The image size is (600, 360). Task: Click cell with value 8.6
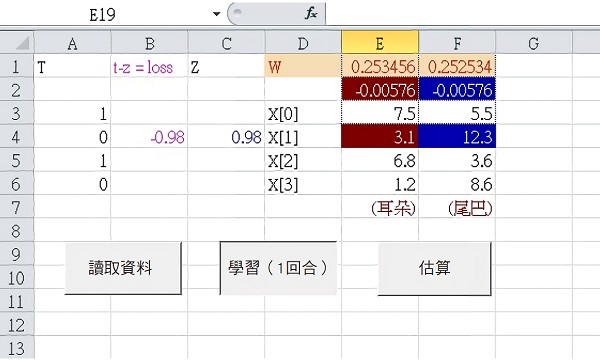pyautogui.click(x=457, y=184)
